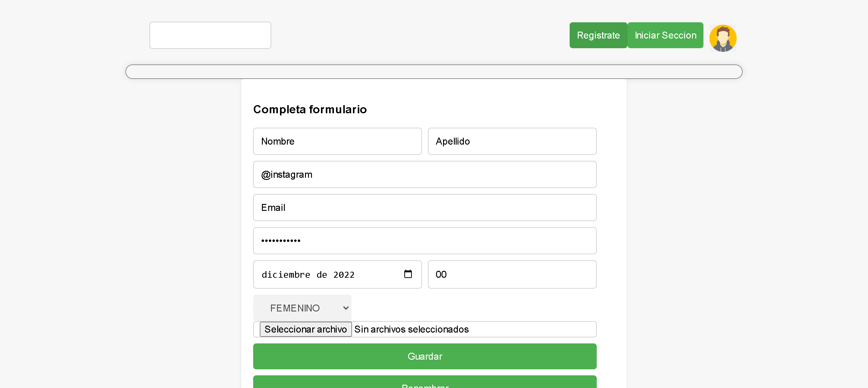The width and height of the screenshot is (868, 388).
Task: Click the Email input field
Action: tap(424, 208)
